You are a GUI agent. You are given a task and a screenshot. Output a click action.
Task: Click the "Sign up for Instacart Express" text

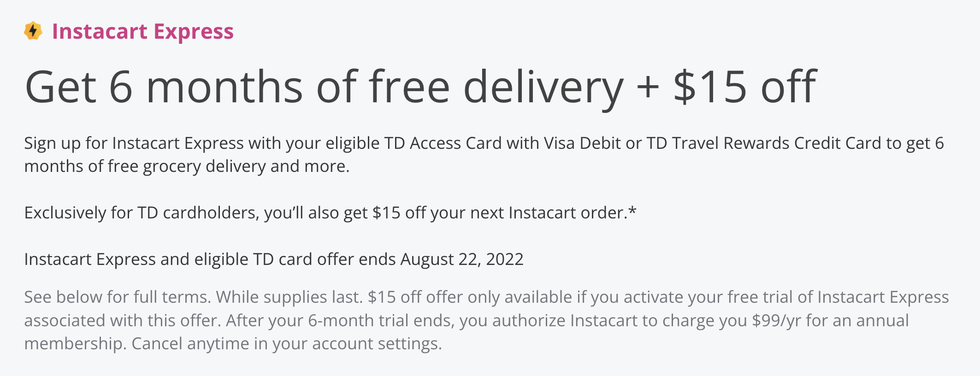pyautogui.click(x=134, y=143)
